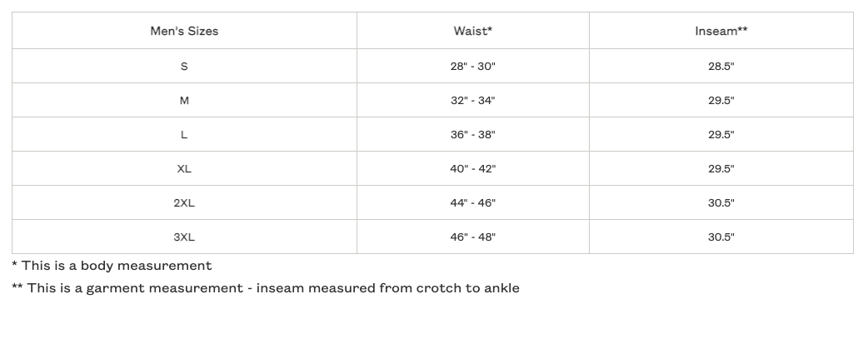Click the garment measurement inseam footnote

click(x=266, y=288)
